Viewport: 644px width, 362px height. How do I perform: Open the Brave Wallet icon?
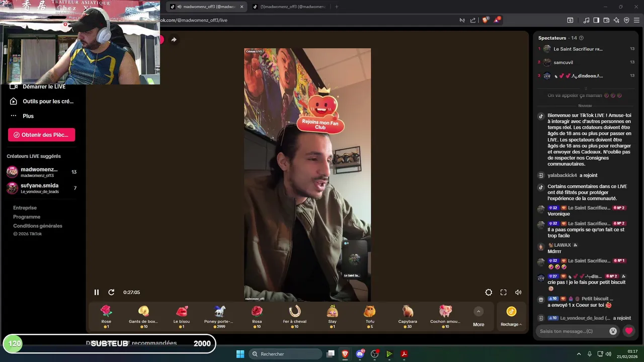(x=606, y=20)
